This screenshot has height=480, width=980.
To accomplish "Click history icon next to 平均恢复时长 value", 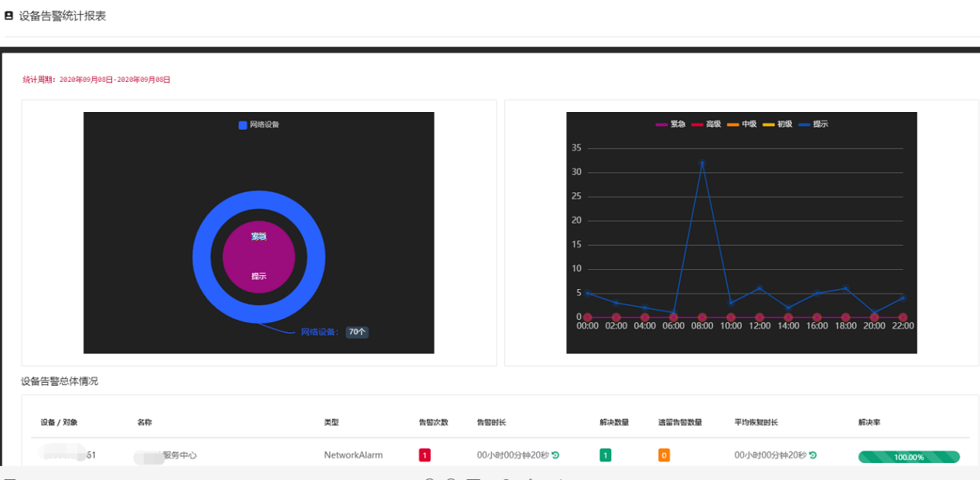I will [813, 455].
